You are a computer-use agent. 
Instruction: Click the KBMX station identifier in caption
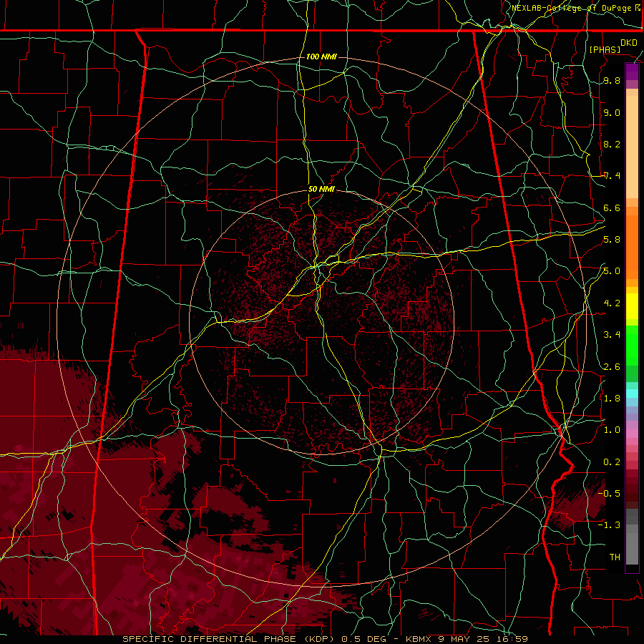tap(418, 639)
